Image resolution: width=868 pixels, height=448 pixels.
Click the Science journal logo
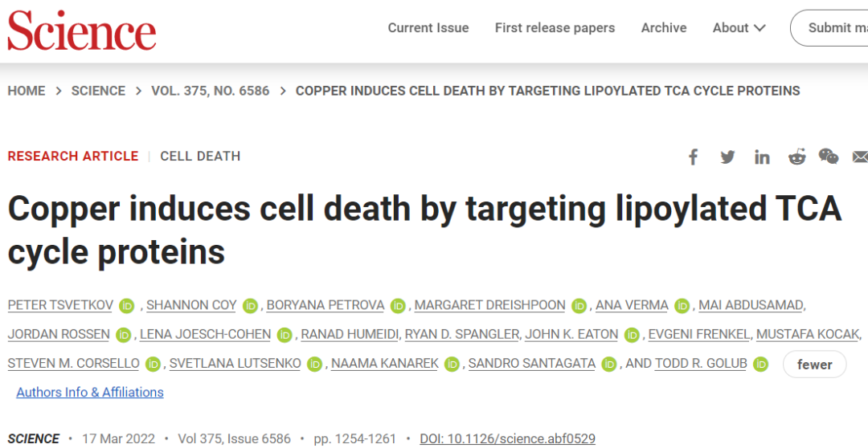81,31
